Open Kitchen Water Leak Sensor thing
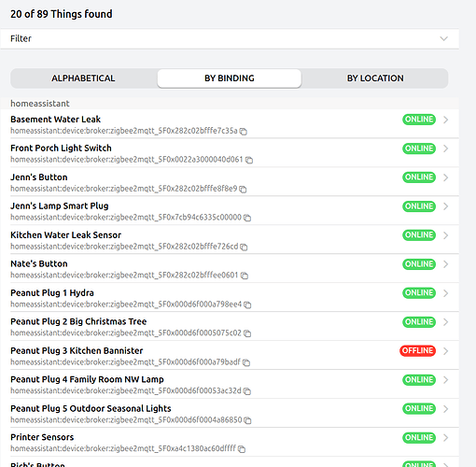Viewport: 476px width, 467px height. pyautogui.click(x=230, y=239)
